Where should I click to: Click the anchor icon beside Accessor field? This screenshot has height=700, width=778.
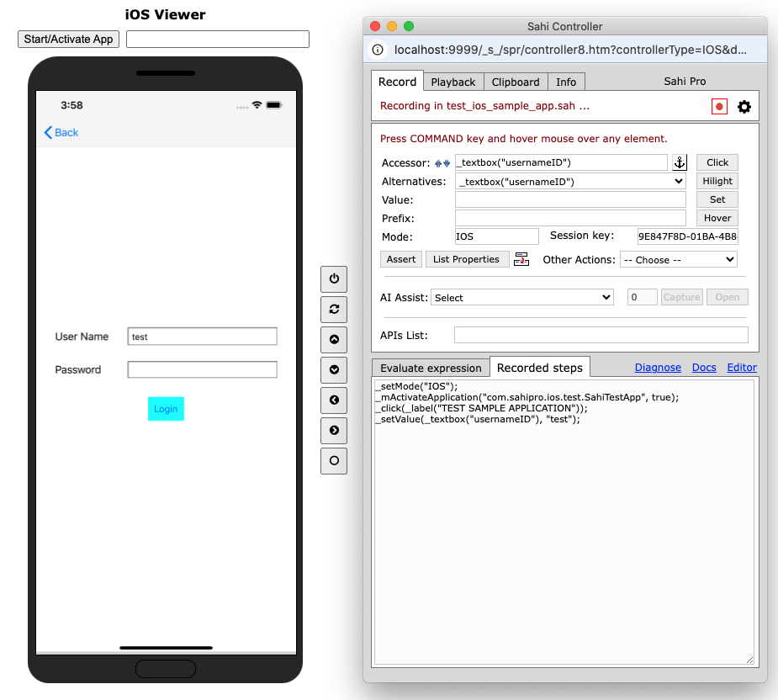point(680,162)
